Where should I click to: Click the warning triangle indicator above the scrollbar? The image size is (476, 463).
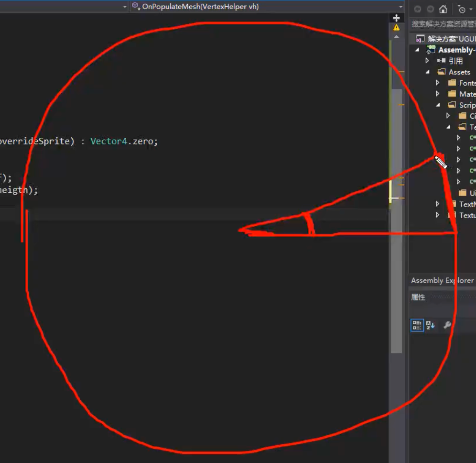397,28
